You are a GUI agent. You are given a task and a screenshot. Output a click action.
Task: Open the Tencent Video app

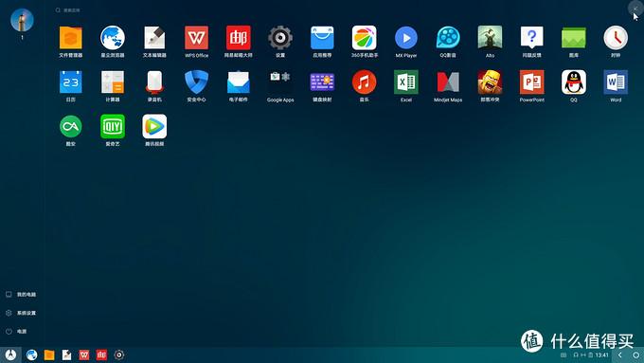tap(154, 126)
